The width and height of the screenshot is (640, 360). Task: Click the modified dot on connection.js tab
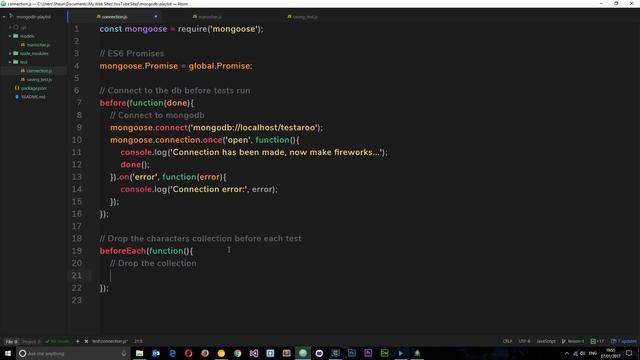pos(156,17)
